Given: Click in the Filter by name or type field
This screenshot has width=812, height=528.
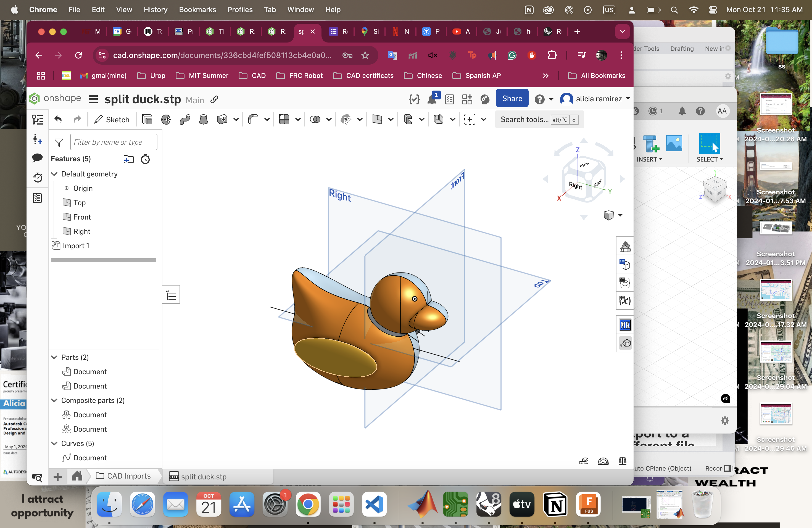Looking at the screenshot, I should [114, 142].
